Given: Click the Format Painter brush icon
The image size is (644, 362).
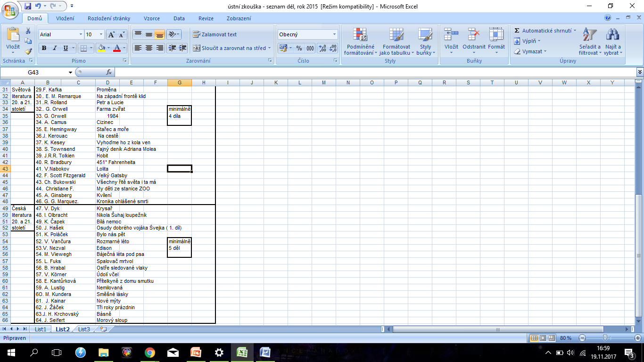Looking at the screenshot, I should (28, 51).
